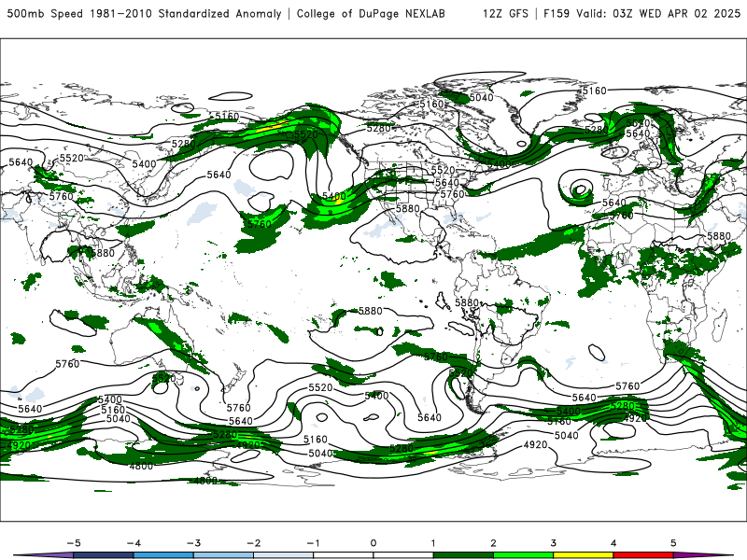Click the '5160' contour label over northern Canada
Image resolution: width=747 pixels, height=560 pixels.
click(x=431, y=104)
